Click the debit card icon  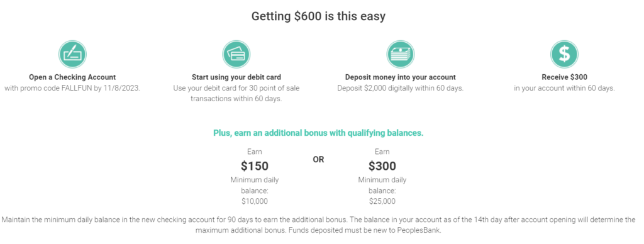point(236,54)
